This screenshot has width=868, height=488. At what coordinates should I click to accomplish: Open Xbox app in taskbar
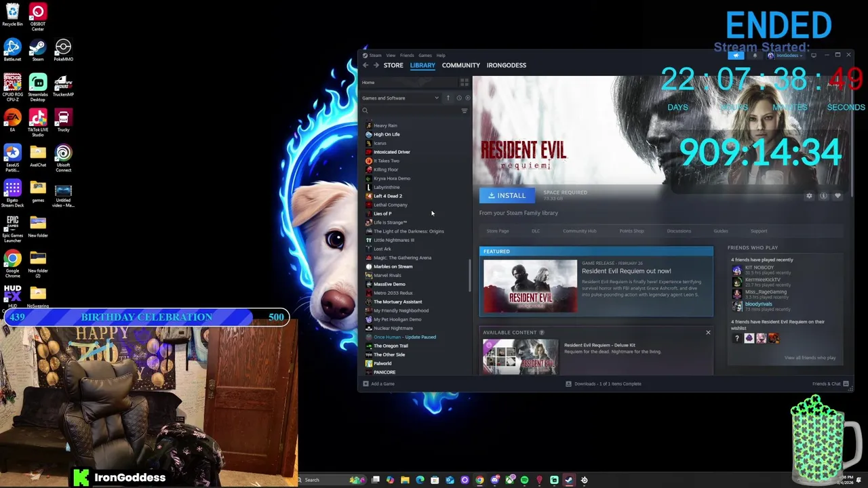pos(509,480)
